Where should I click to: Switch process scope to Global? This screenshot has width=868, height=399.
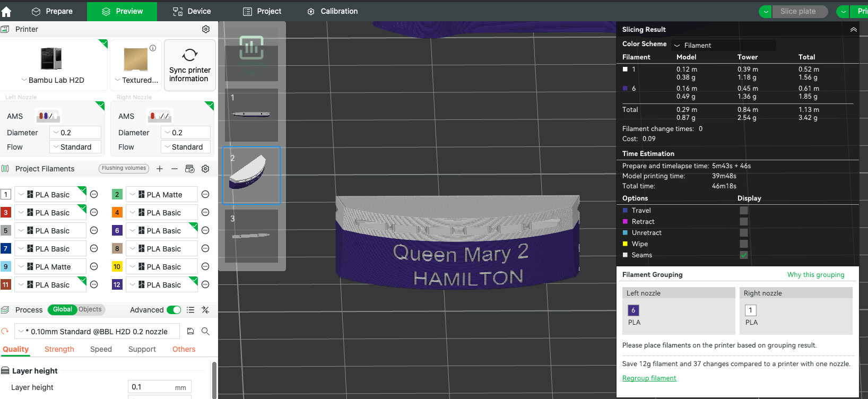pyautogui.click(x=62, y=309)
